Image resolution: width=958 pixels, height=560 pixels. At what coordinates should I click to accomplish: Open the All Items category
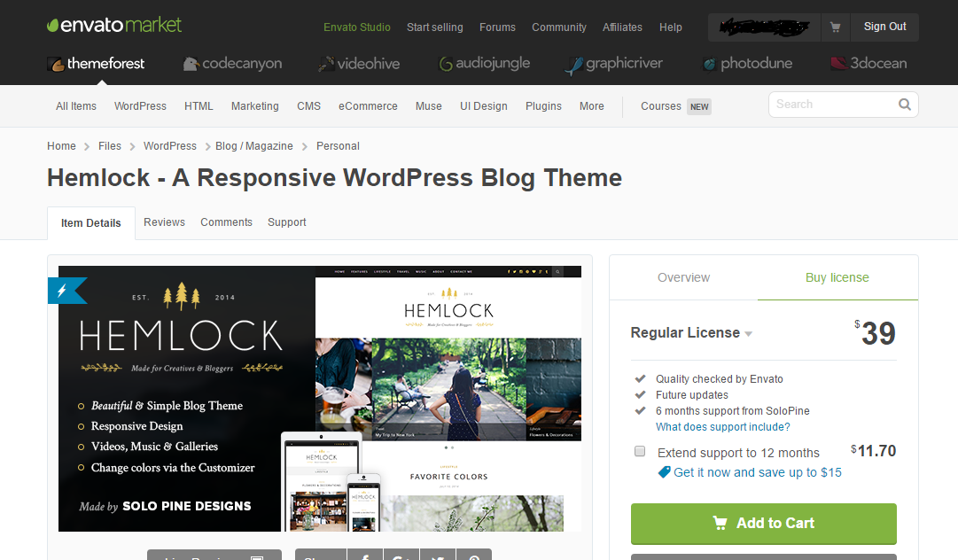coord(76,106)
